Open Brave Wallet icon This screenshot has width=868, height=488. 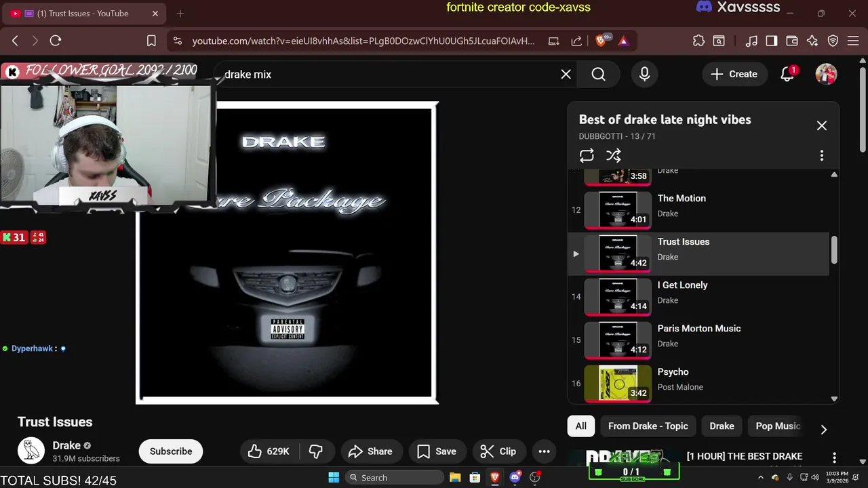(792, 41)
